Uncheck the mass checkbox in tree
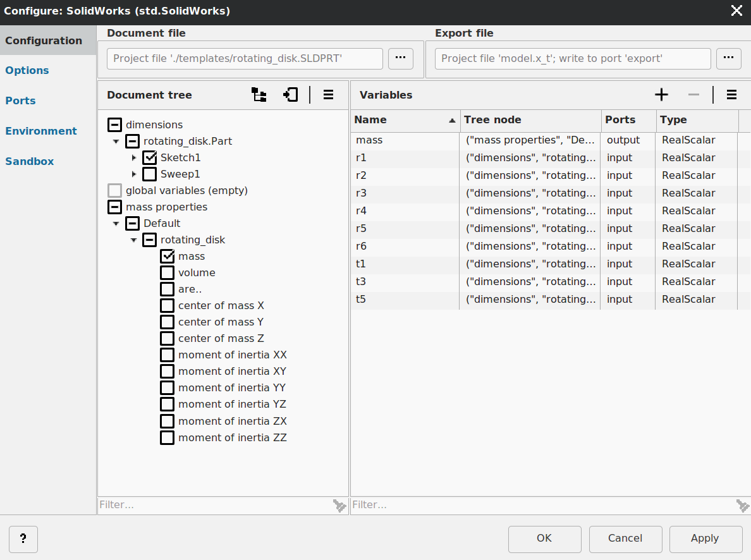751x560 pixels. [x=167, y=256]
